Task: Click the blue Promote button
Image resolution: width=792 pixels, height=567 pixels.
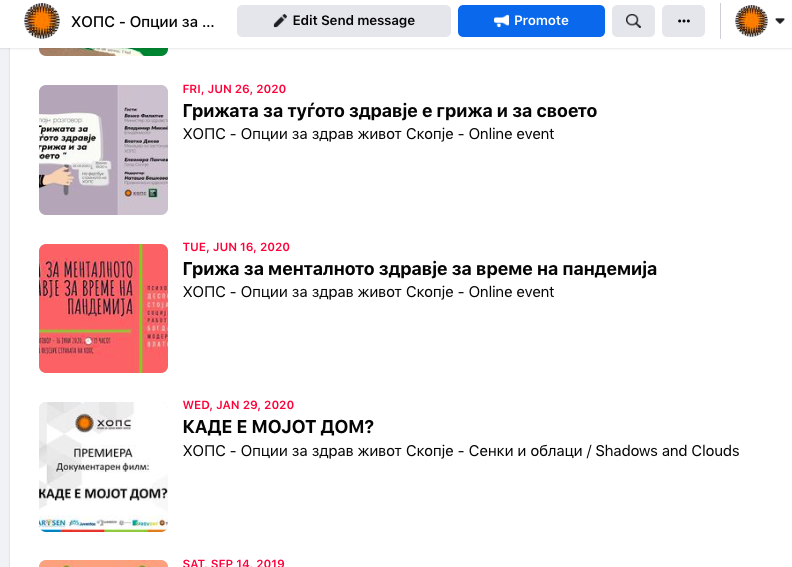Action: [531, 21]
